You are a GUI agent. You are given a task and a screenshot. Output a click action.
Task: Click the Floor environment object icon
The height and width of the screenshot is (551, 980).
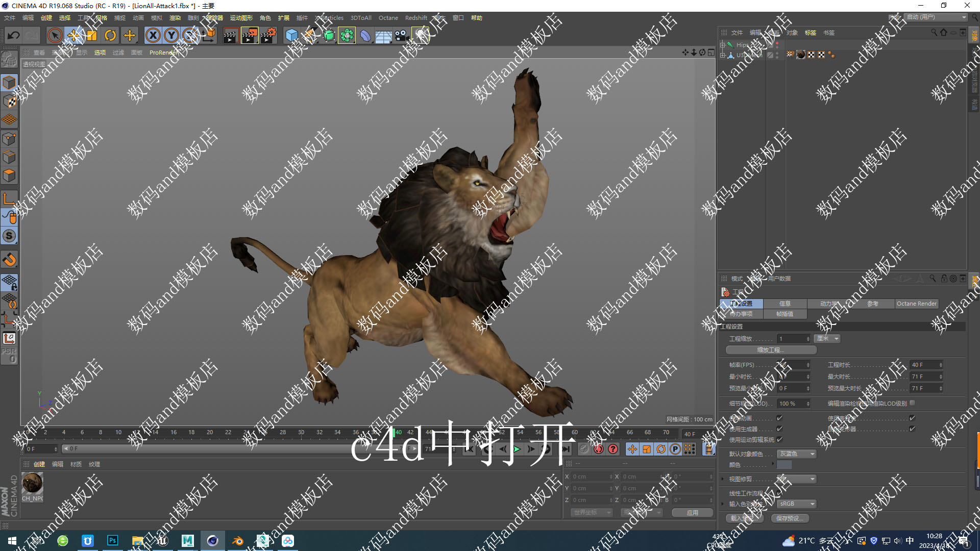pos(383,36)
